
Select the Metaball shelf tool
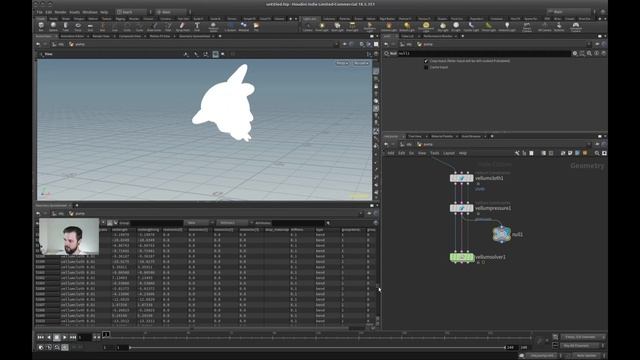point(244,27)
